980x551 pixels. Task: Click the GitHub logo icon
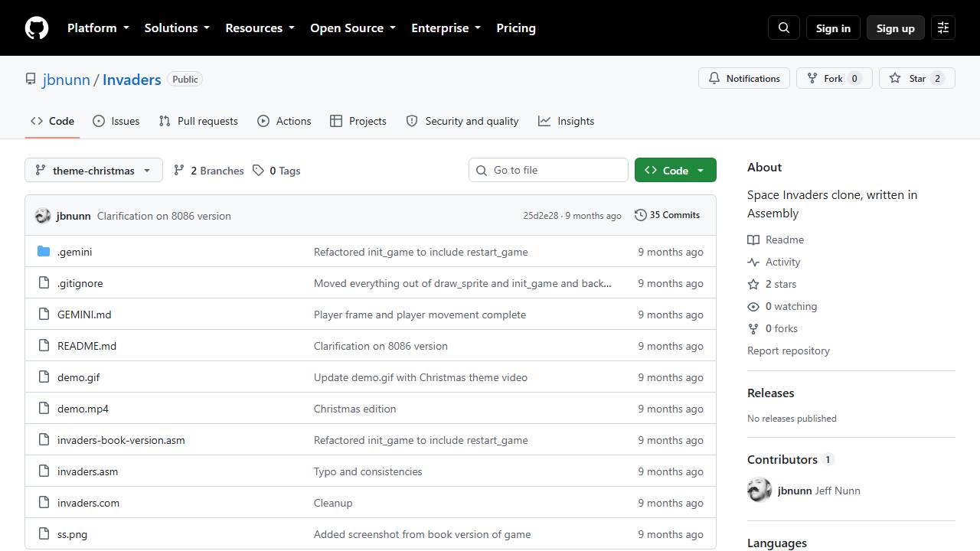37,28
